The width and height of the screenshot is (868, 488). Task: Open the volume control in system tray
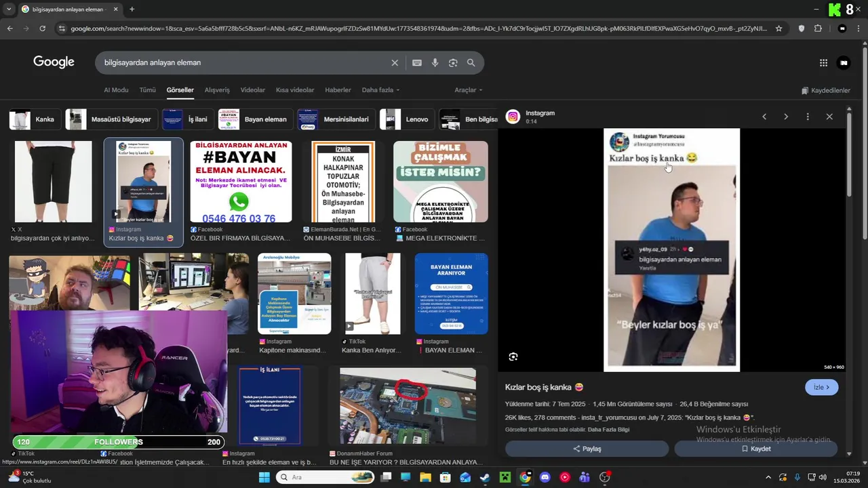[x=823, y=477]
